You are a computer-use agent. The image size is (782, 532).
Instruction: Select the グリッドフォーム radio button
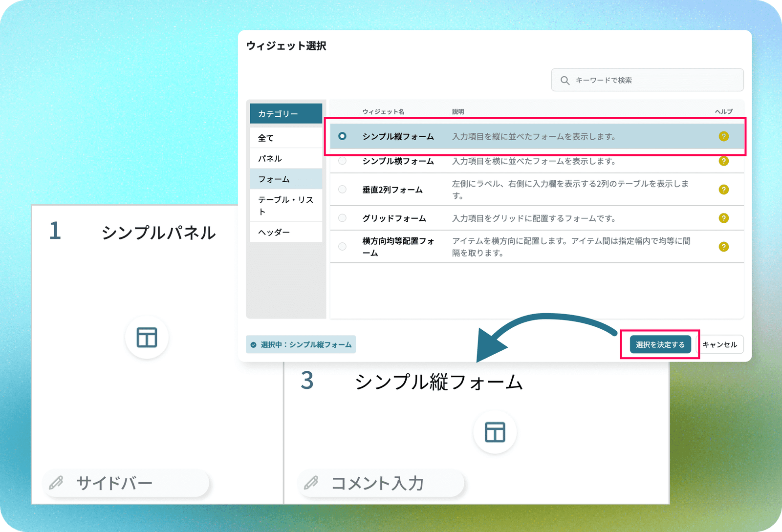tap(342, 218)
